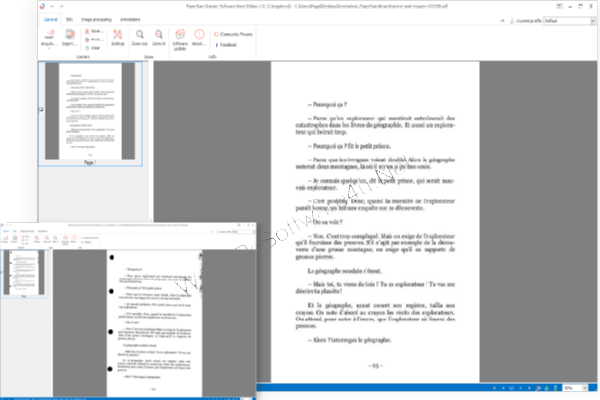Image resolution: width=600 pixels, height=400 pixels.
Task: Select the Page 1 thumbnail in the main window
Action: point(90,113)
